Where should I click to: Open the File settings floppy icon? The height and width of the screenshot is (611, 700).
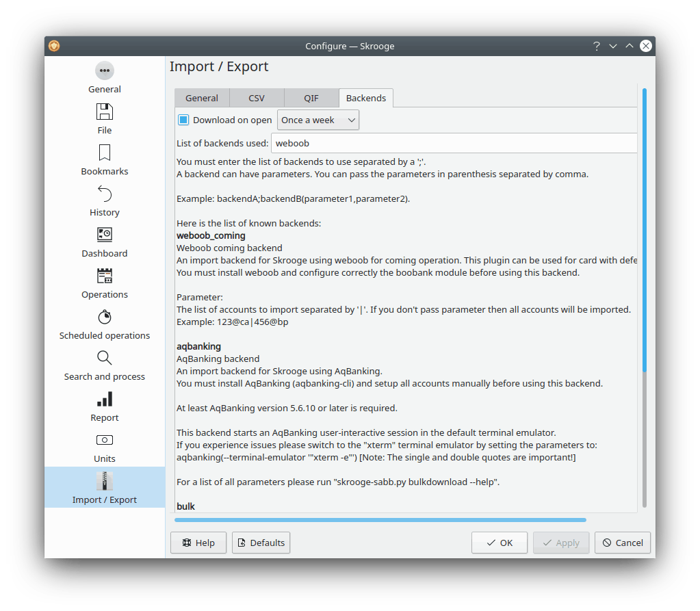point(105,112)
